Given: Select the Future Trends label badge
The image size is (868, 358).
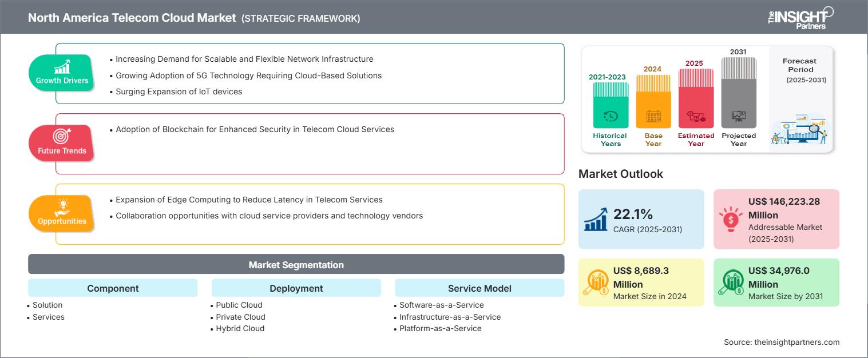Looking at the screenshot, I should point(62,142).
